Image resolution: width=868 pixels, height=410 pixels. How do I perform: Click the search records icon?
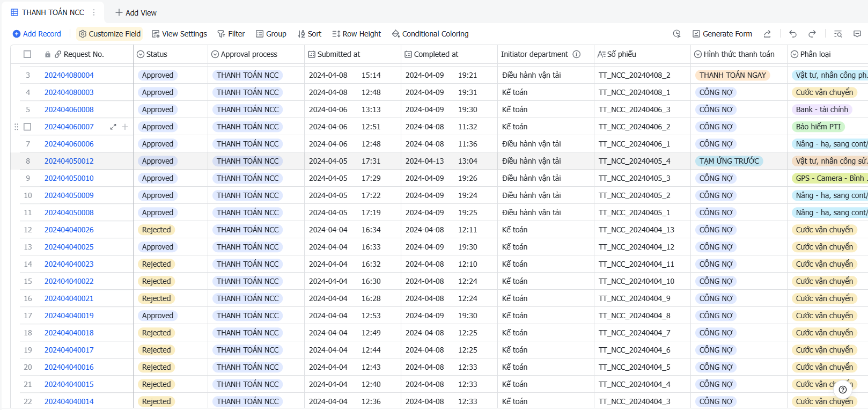[838, 34]
